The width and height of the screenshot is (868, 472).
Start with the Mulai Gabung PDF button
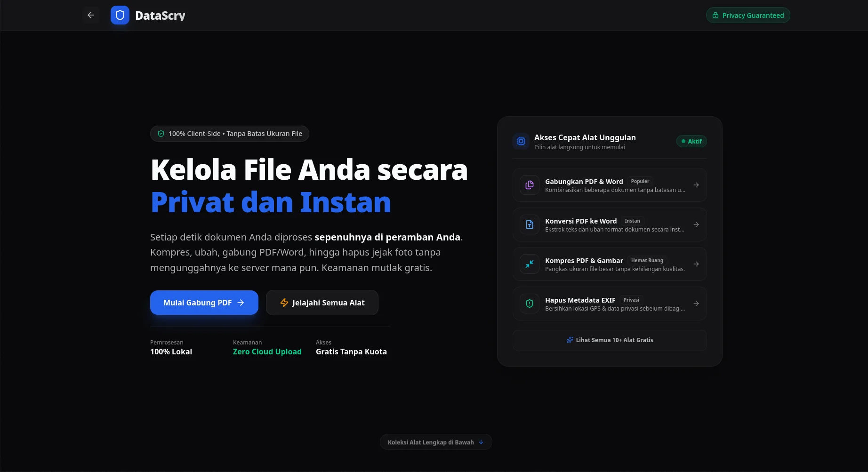pyautogui.click(x=204, y=303)
